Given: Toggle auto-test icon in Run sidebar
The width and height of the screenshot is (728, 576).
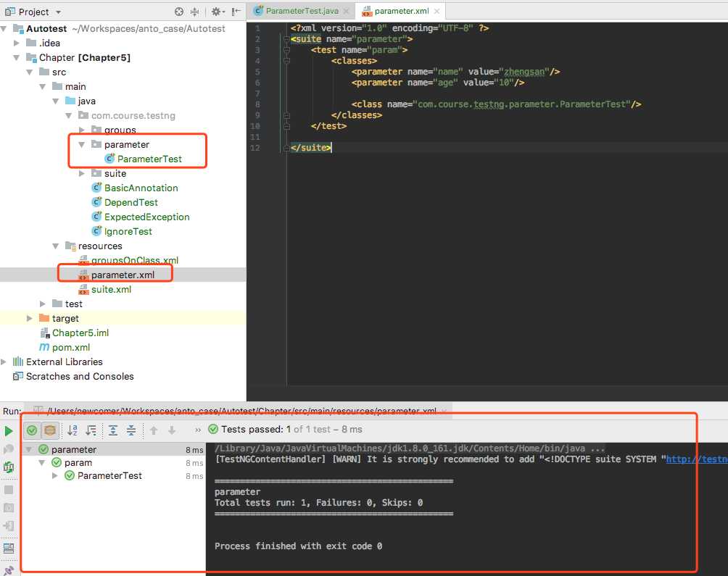Looking at the screenshot, I should tap(9, 467).
